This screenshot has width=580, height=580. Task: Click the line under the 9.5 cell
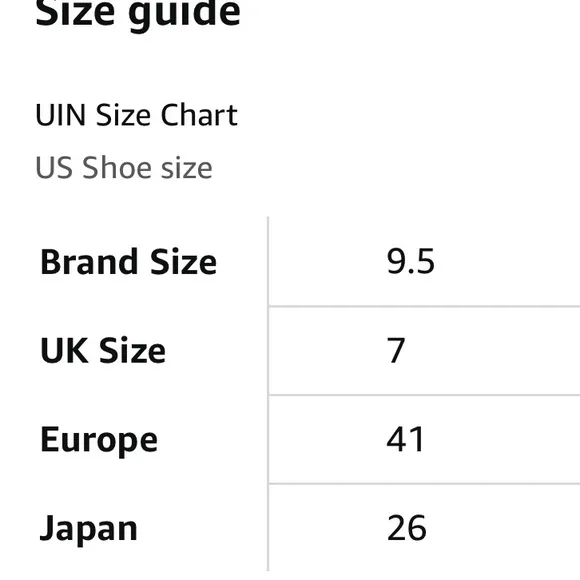[x=424, y=306]
